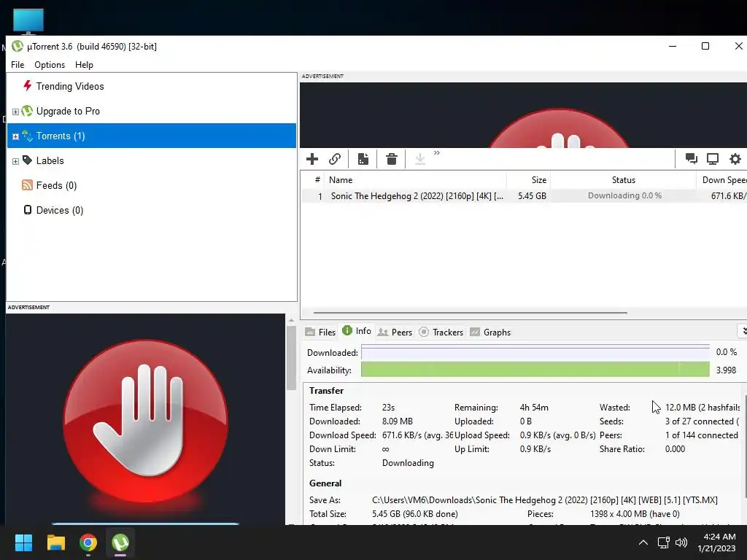Screen dimensions: 747x560
Task: Click the network icon in system tray
Action: 664,542
